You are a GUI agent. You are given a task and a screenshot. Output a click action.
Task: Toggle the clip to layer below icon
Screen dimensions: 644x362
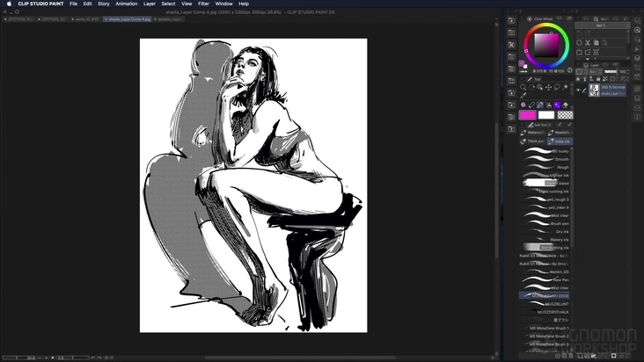578,79
